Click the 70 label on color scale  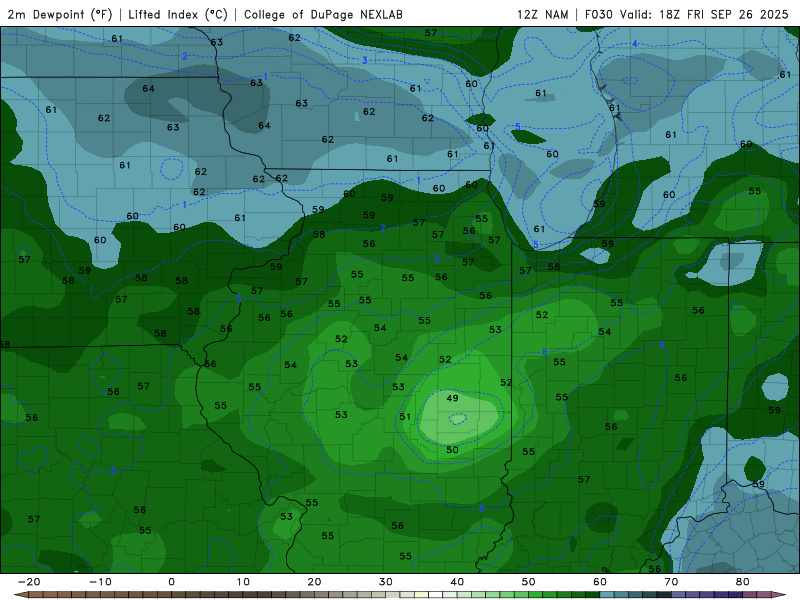coord(671,582)
